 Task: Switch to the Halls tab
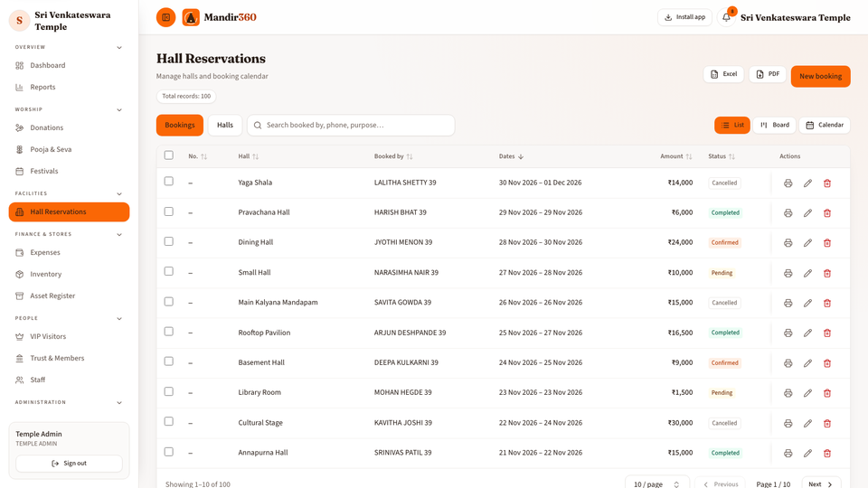(x=225, y=125)
